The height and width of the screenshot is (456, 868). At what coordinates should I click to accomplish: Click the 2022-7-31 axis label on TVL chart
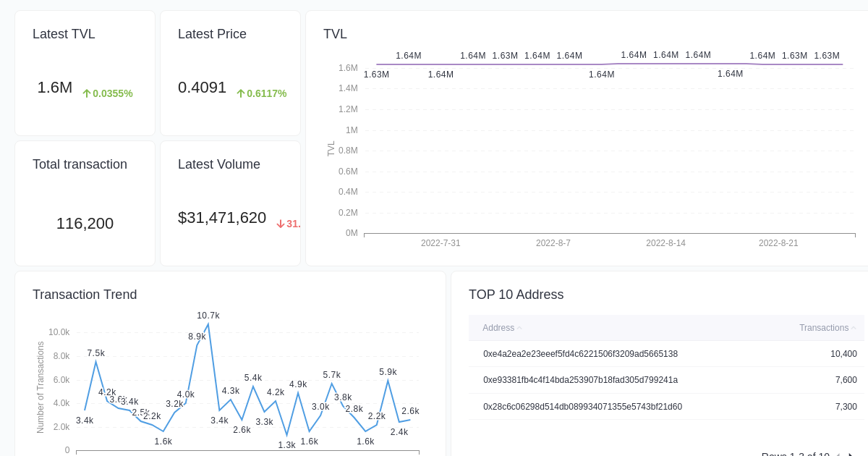441,243
